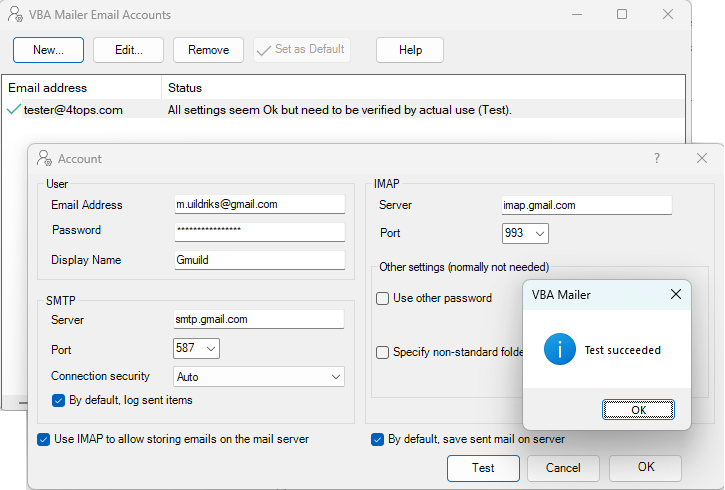Enable 'Specify non-standard folder' checkbox
The image size is (725, 490).
382,353
